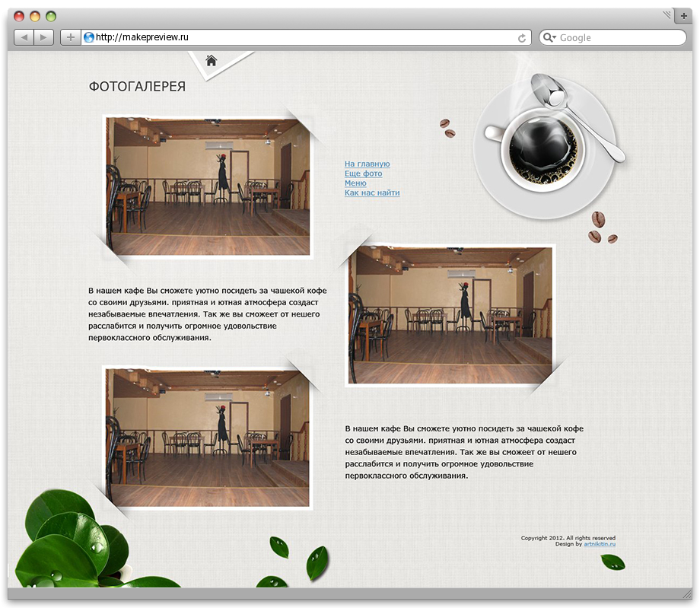Click the top left cafe photo
The width and height of the screenshot is (700, 608).
tap(208, 186)
